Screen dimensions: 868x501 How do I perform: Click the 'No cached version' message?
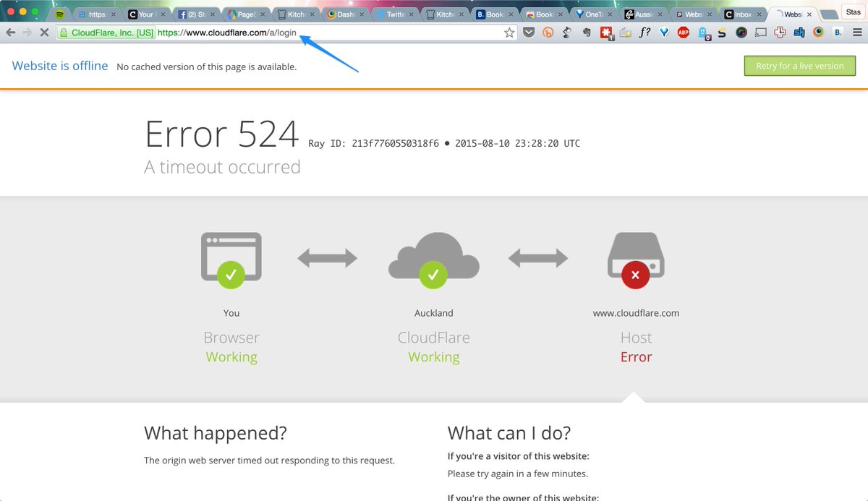point(207,67)
